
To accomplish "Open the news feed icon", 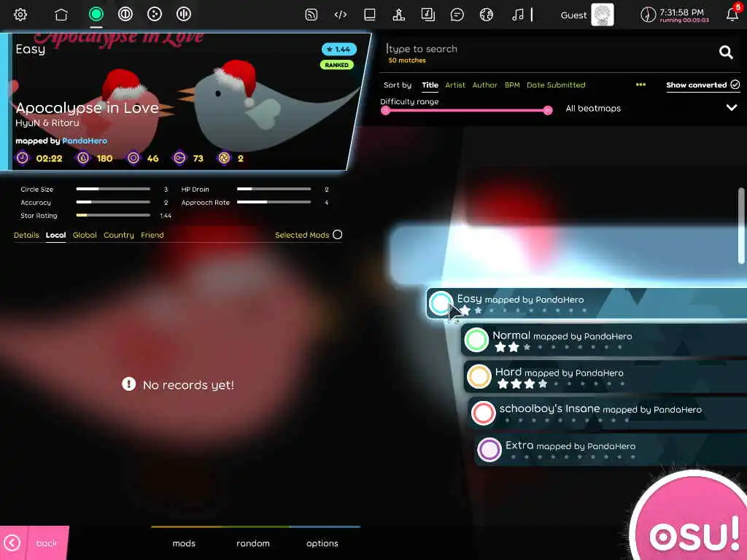I will [311, 15].
